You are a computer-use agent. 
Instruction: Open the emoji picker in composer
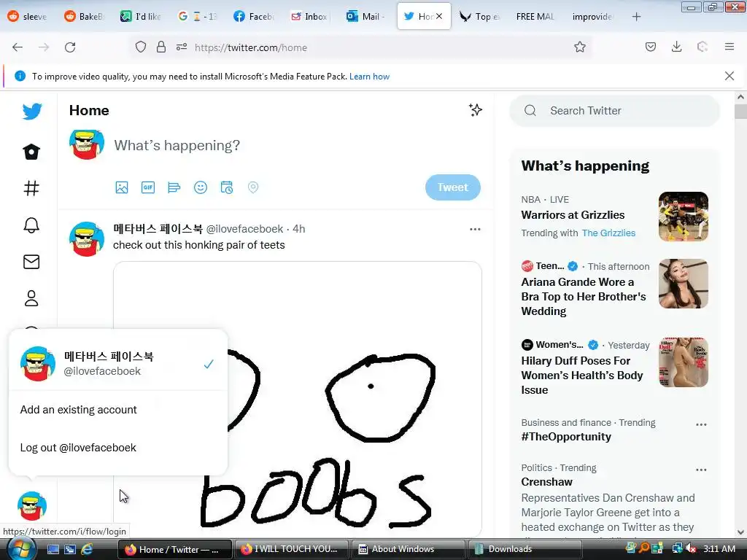tap(201, 187)
